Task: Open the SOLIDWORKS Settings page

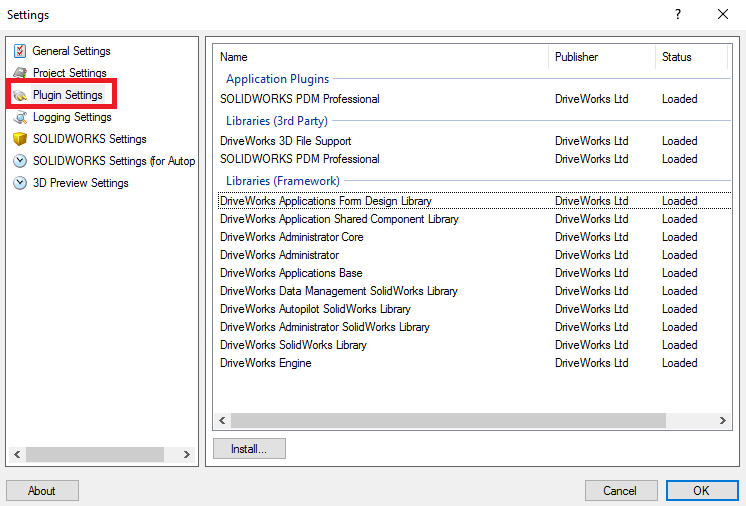Action: click(x=89, y=139)
